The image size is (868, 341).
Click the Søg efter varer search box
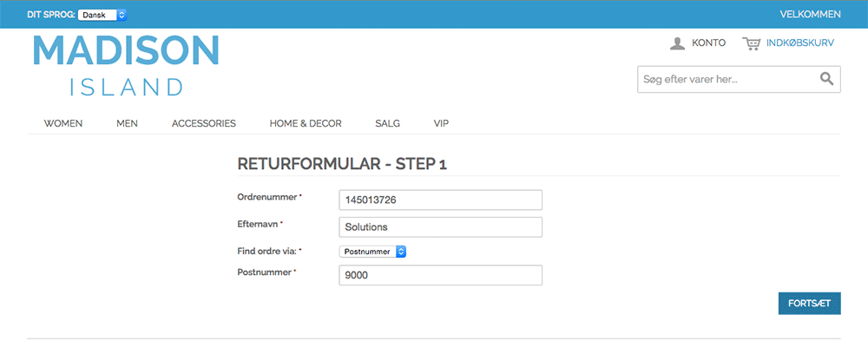click(x=727, y=79)
